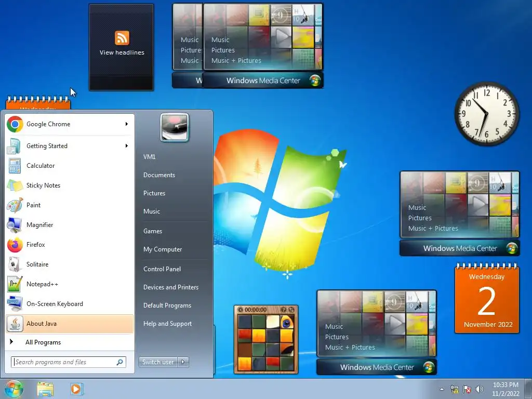Open Action Center flag icon
The width and height of the screenshot is (532, 399).
click(467, 389)
